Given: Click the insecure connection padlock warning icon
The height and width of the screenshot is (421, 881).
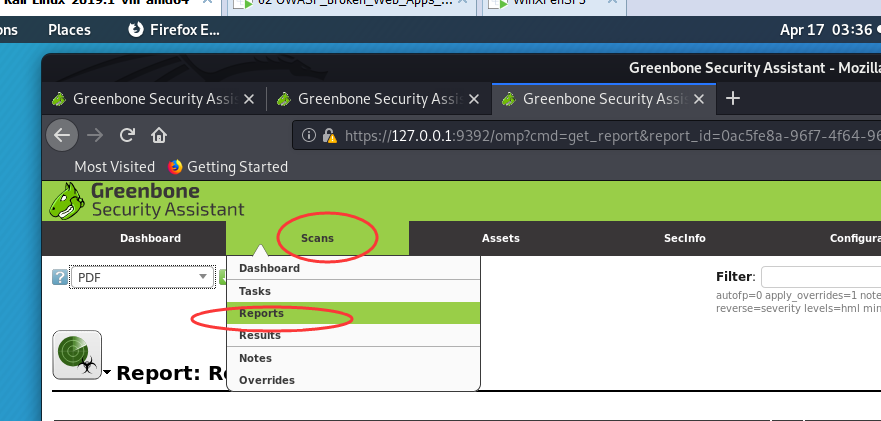Looking at the screenshot, I should click(329, 135).
